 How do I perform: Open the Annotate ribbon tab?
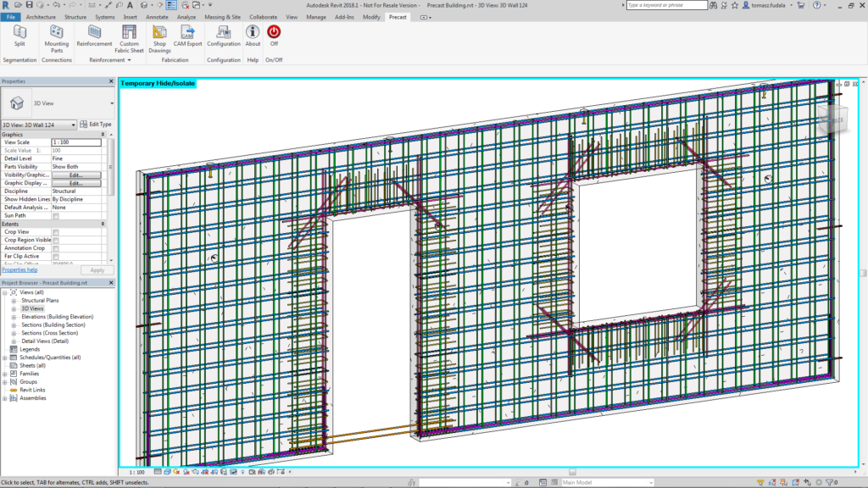pyautogui.click(x=157, y=17)
